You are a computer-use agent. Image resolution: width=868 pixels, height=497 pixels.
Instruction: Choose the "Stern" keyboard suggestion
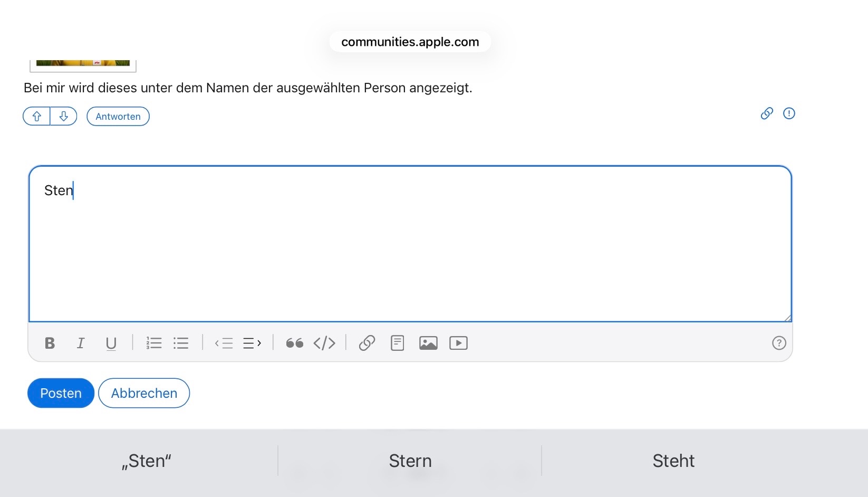pos(410,461)
